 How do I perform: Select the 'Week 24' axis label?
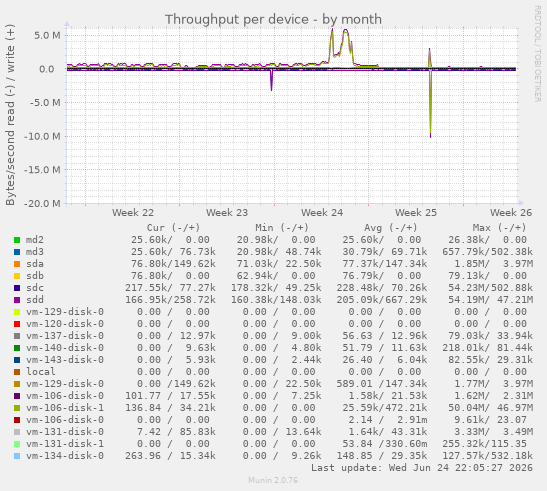[322, 213]
